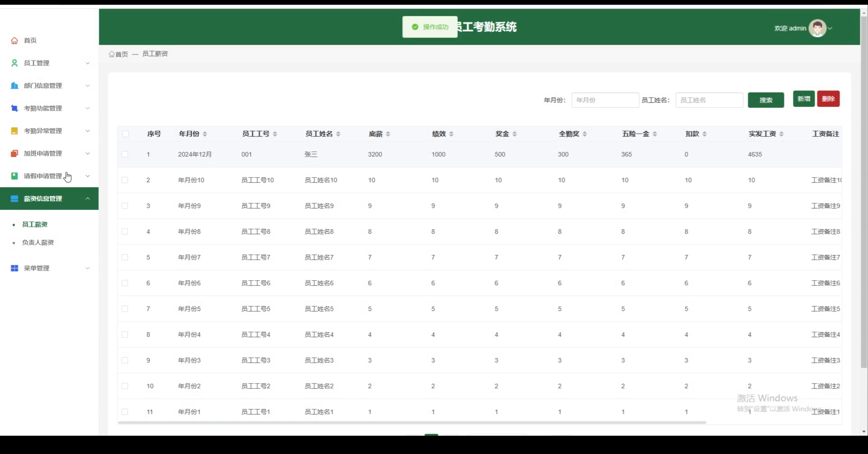Sort table by 底薪 column arrows
The image size is (868, 454).
pos(388,134)
